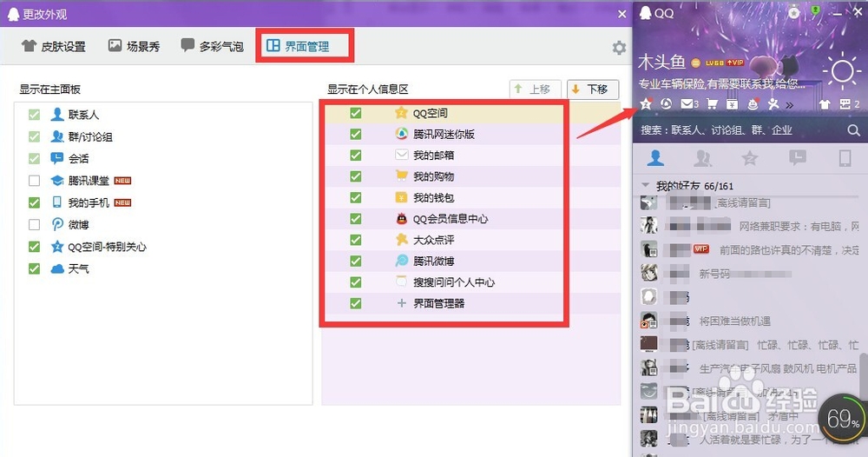Uncheck the 我的钱包 checkbox

click(x=355, y=197)
